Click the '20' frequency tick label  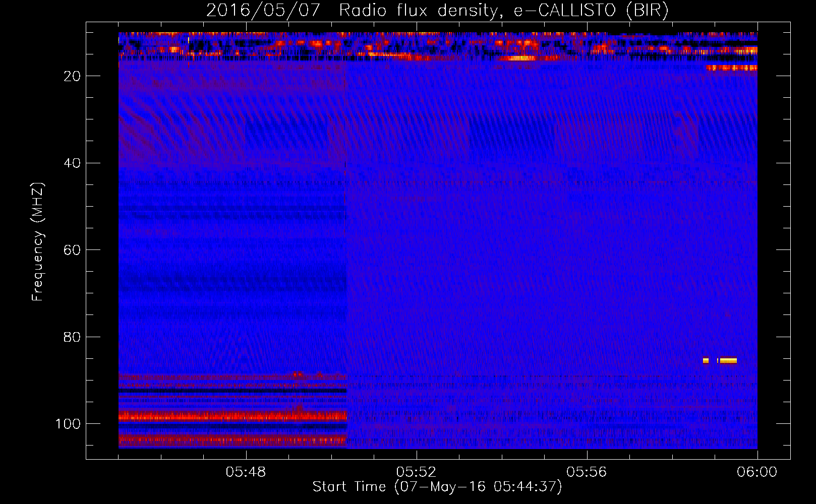pos(72,76)
